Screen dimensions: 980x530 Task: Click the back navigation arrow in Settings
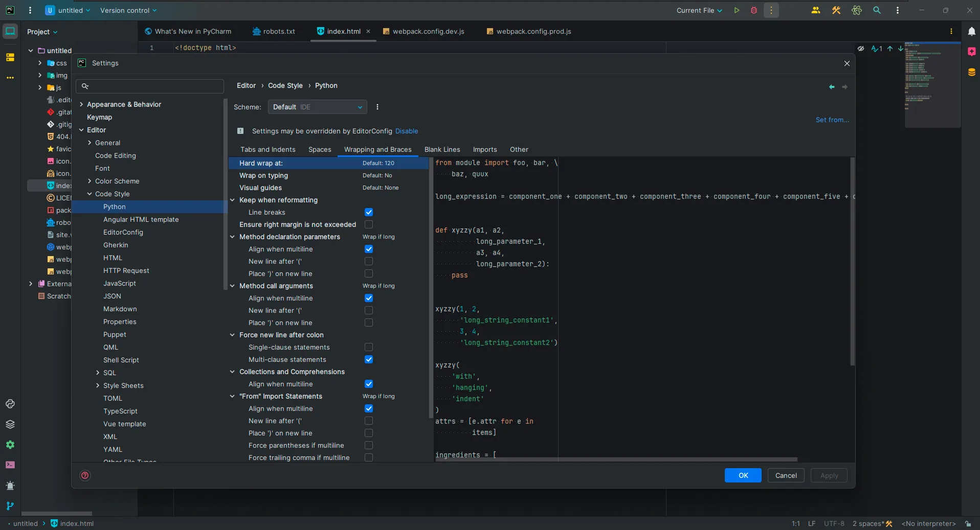point(832,87)
